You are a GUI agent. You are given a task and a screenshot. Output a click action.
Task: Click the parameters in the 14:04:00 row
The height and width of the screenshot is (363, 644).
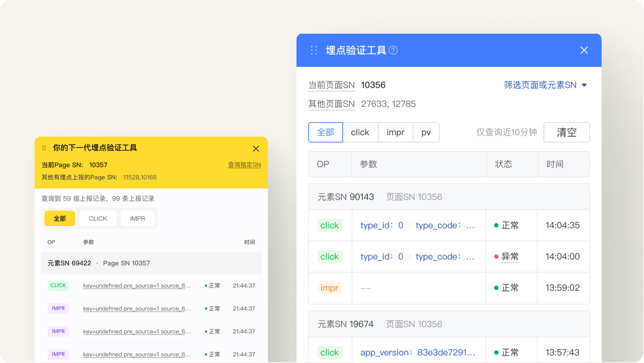point(418,257)
